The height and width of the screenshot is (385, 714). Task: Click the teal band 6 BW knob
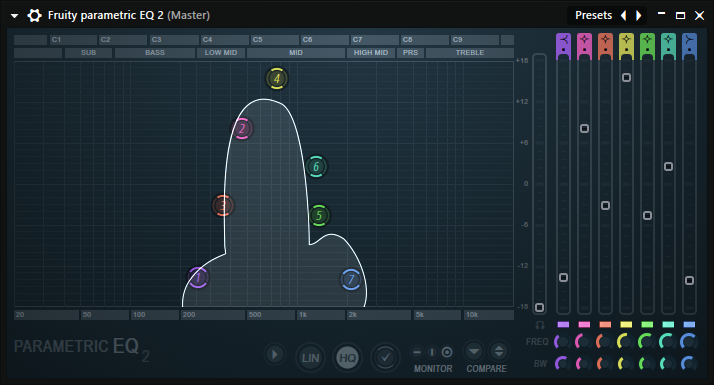pos(667,363)
